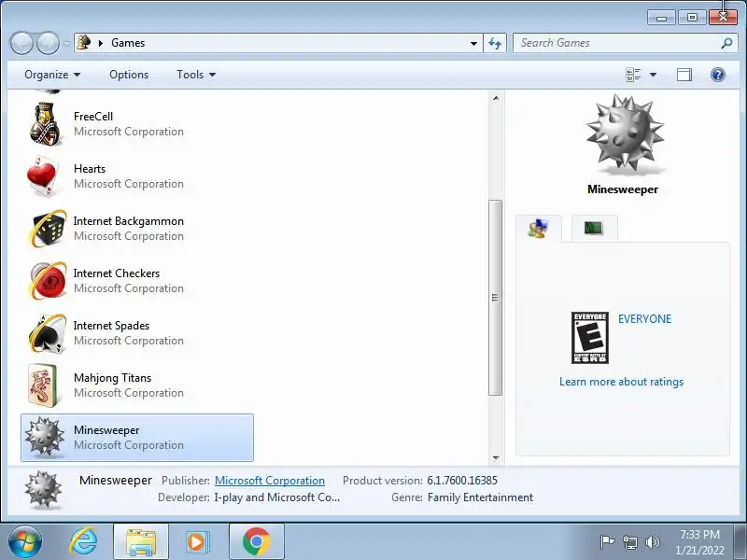Click the Games folder icon in address bar
Image resolution: width=747 pixels, height=560 pixels.
pyautogui.click(x=84, y=42)
